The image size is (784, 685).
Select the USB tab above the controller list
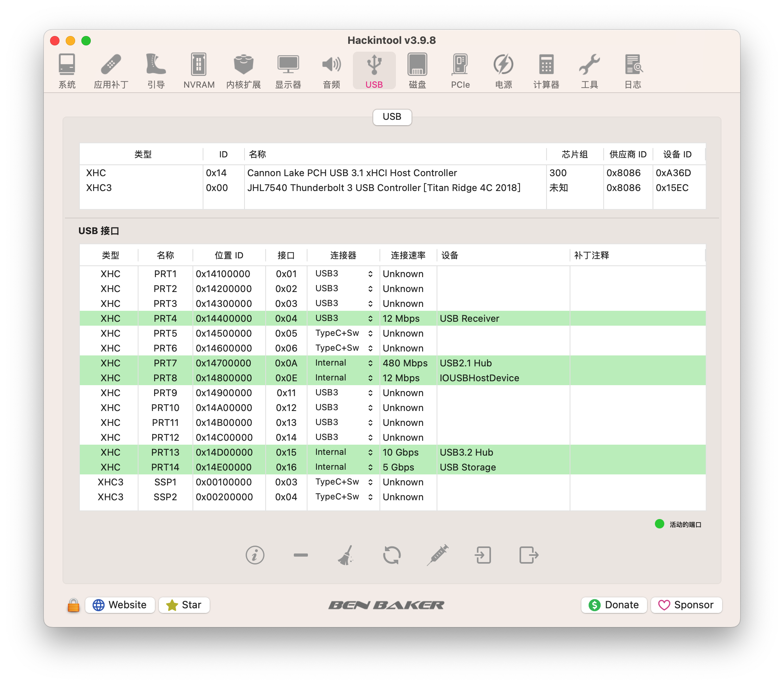[392, 117]
